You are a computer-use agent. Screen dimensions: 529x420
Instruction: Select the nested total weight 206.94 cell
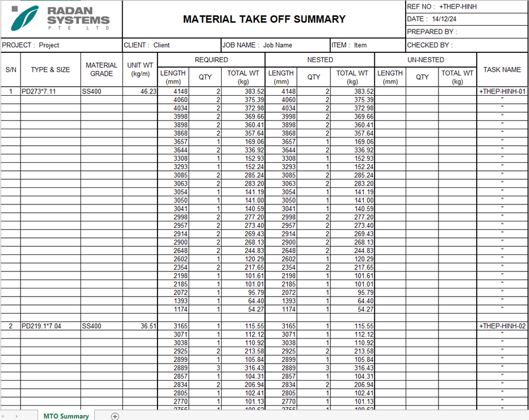tap(352, 385)
